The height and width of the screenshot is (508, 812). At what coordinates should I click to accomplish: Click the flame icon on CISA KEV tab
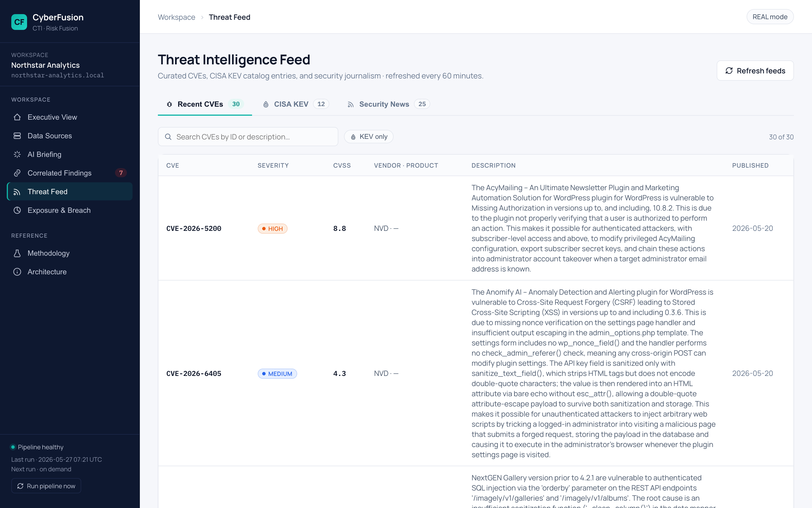(266, 104)
